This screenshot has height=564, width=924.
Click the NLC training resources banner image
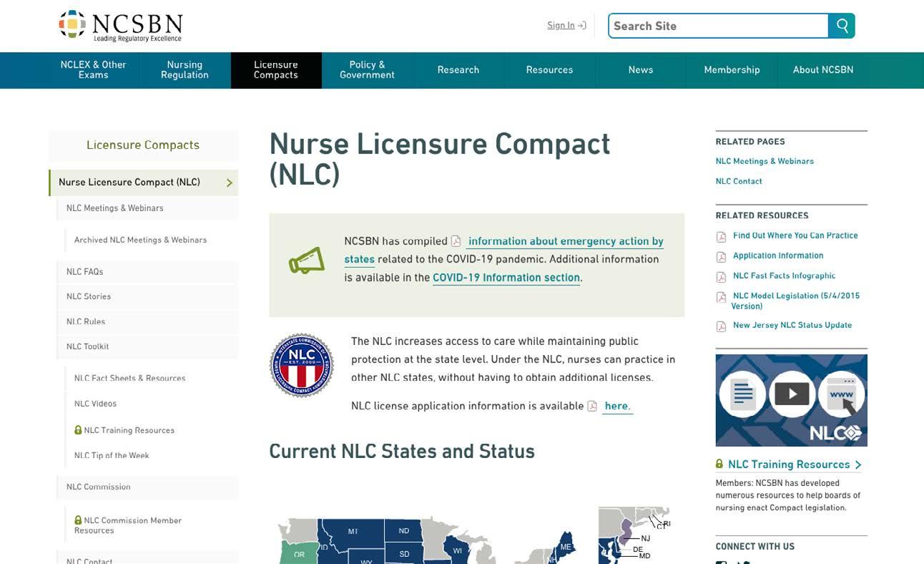tap(792, 401)
